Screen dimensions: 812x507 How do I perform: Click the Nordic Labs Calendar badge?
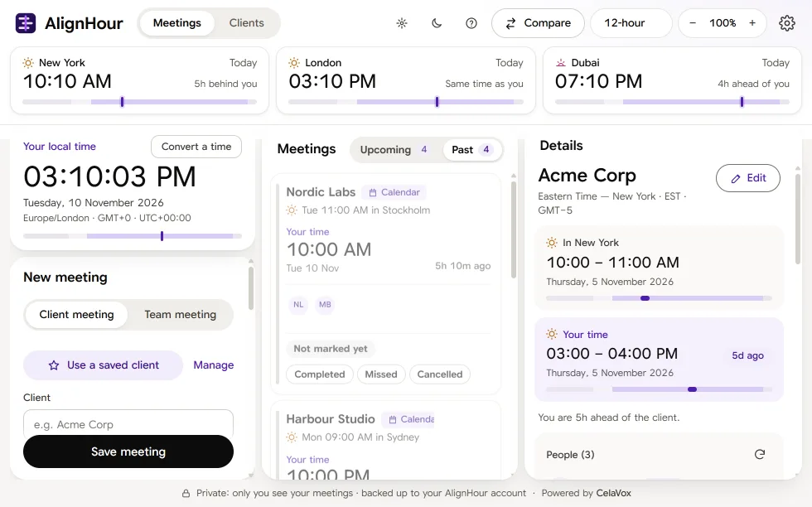pos(394,192)
